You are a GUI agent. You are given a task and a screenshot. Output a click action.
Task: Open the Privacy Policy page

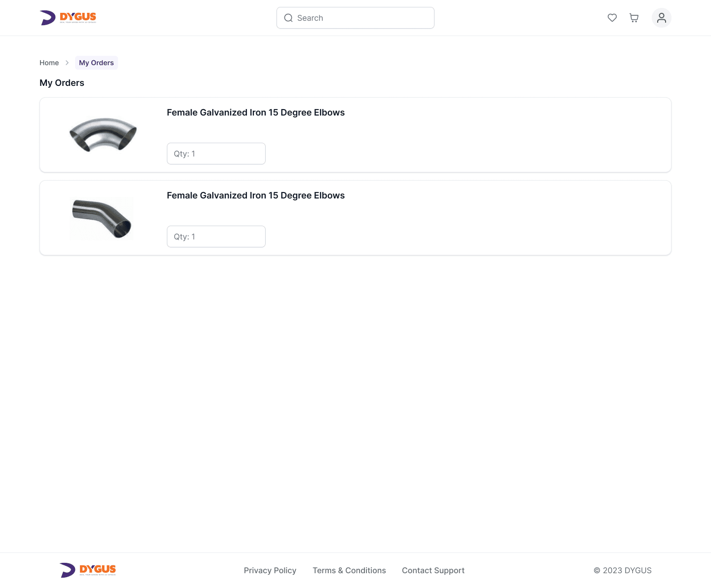click(270, 570)
